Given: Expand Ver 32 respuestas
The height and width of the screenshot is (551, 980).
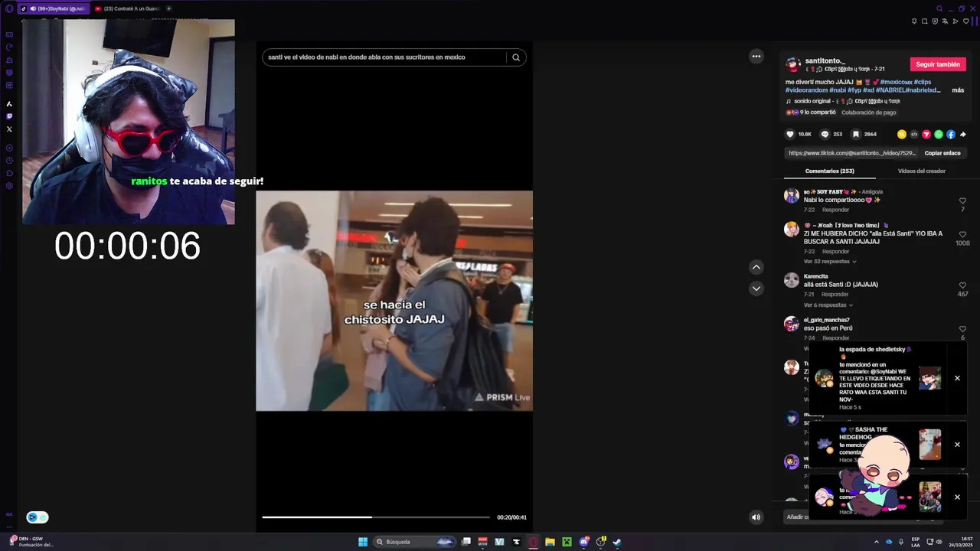Looking at the screenshot, I should click(x=829, y=262).
